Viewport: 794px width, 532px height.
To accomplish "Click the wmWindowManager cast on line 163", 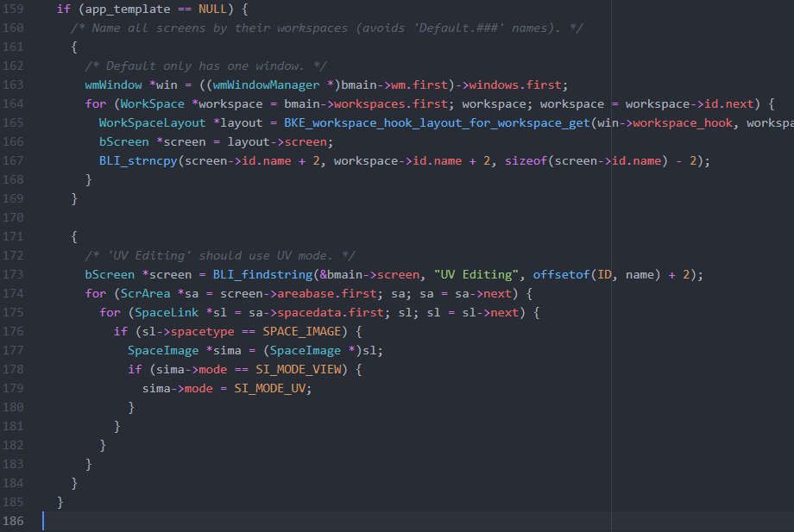I will tap(266, 85).
